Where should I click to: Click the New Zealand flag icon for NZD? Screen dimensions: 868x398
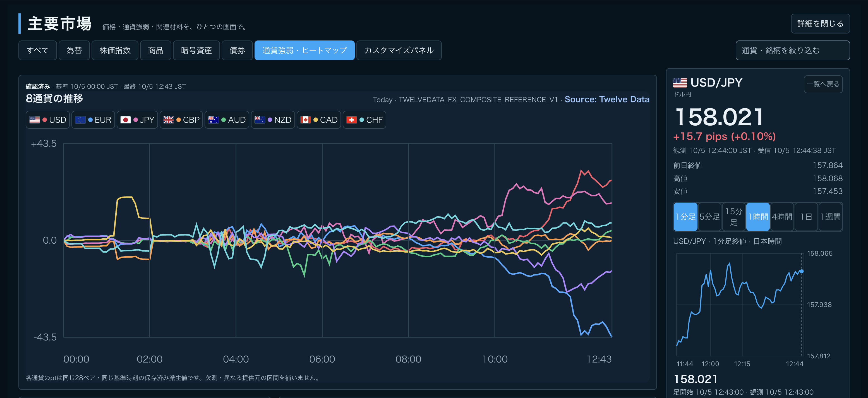[260, 120]
